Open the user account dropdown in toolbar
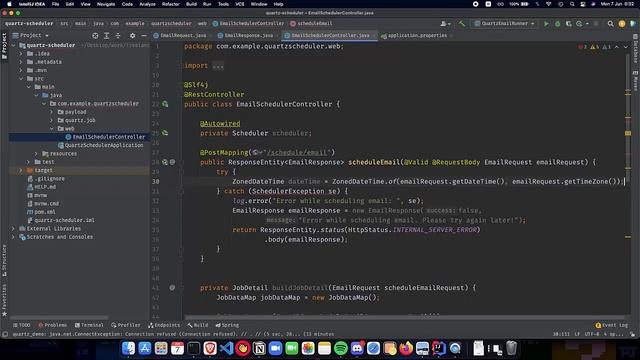640x360 pixels. [x=445, y=24]
